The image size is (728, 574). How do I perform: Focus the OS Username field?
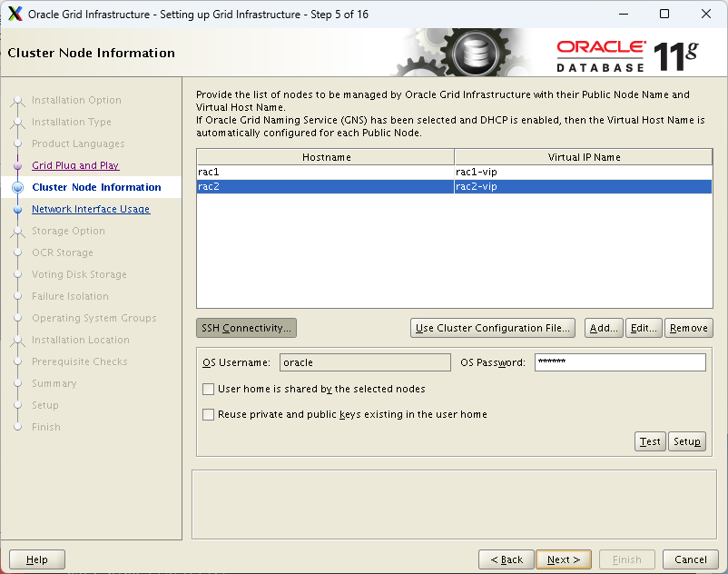point(365,362)
